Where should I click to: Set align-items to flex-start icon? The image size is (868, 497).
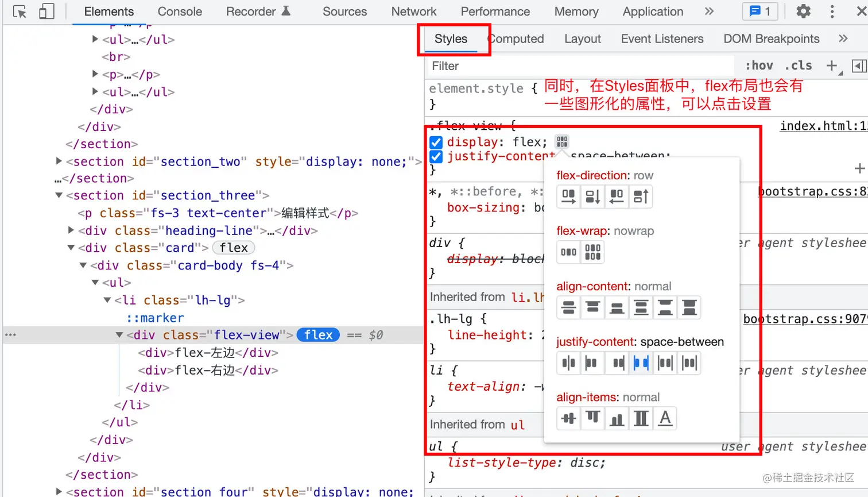(592, 418)
